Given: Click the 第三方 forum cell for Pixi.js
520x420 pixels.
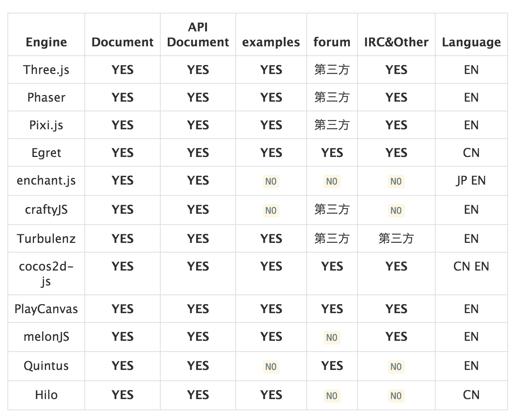Looking at the screenshot, I should [x=332, y=125].
